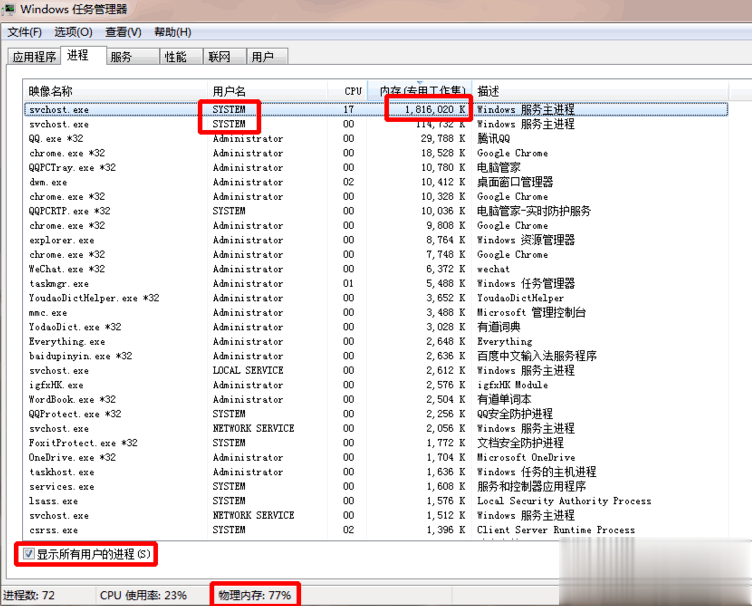Image resolution: width=752 pixels, height=606 pixels.
Task: Click the Client Server Runtime Process description
Action: click(x=556, y=530)
